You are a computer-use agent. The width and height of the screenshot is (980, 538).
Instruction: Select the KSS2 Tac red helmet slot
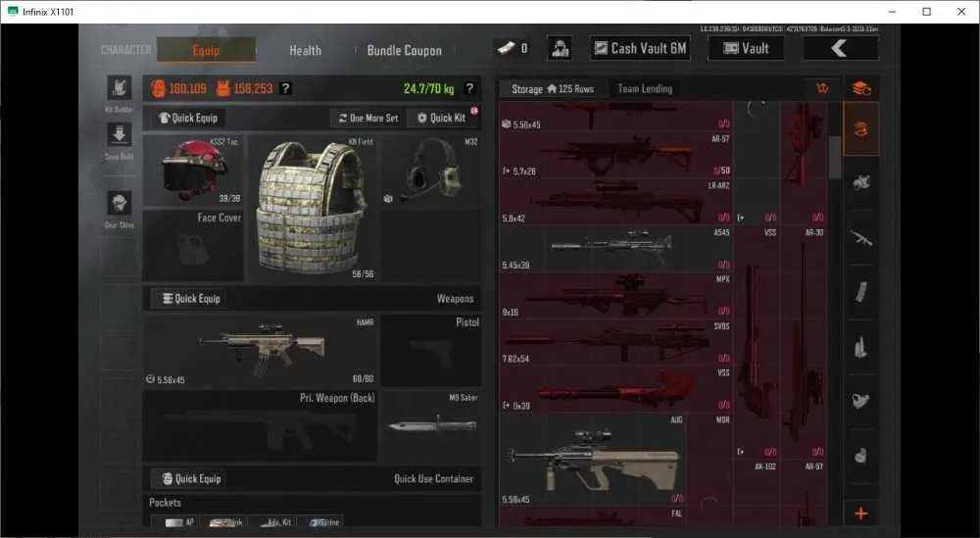(193, 170)
